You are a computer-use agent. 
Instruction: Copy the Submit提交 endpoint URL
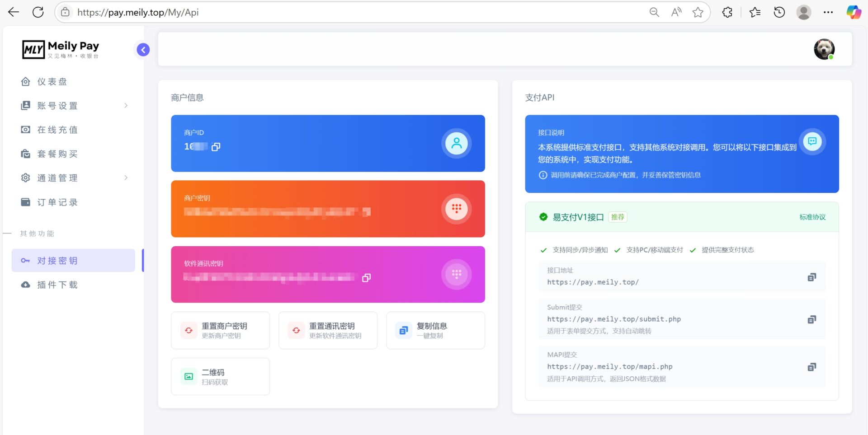point(811,319)
